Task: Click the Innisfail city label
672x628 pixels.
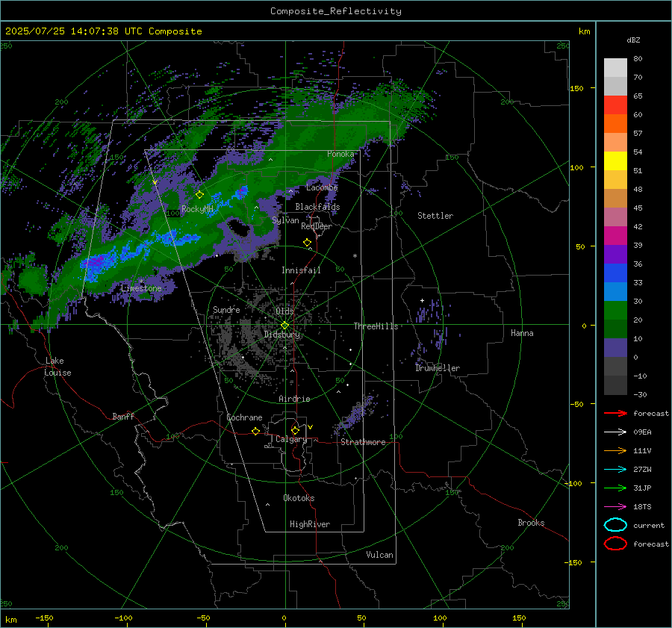Action: click(x=301, y=270)
